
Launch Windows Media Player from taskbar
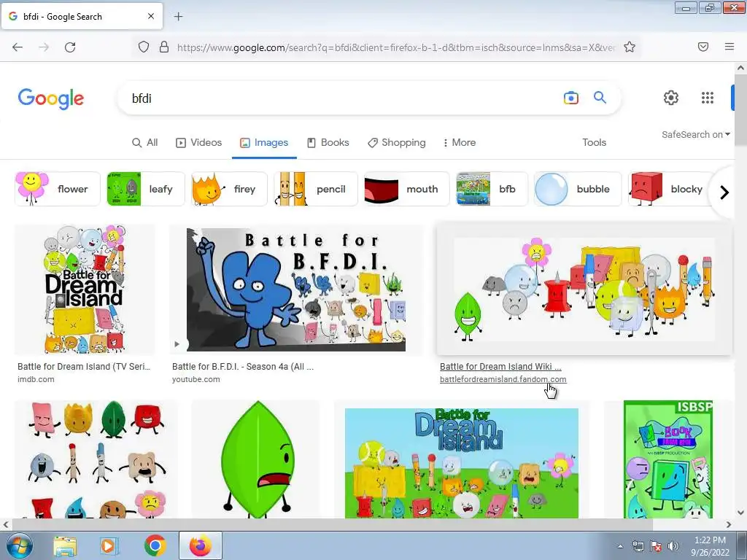(108, 545)
